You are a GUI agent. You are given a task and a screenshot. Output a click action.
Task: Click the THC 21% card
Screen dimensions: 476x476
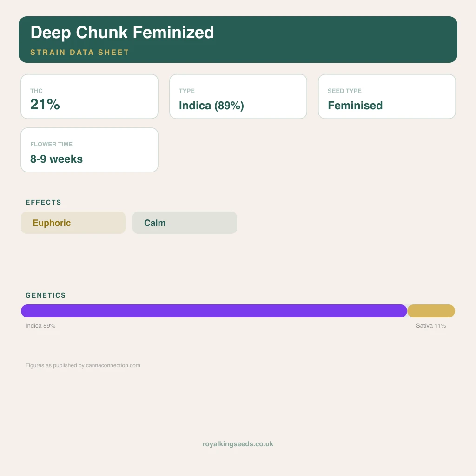point(89,97)
